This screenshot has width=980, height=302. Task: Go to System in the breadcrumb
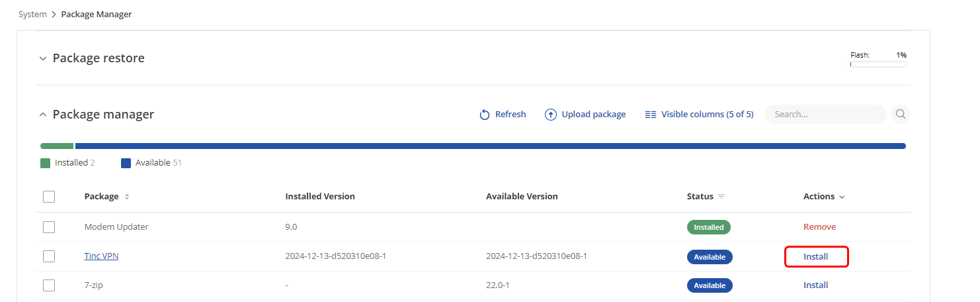(x=32, y=15)
